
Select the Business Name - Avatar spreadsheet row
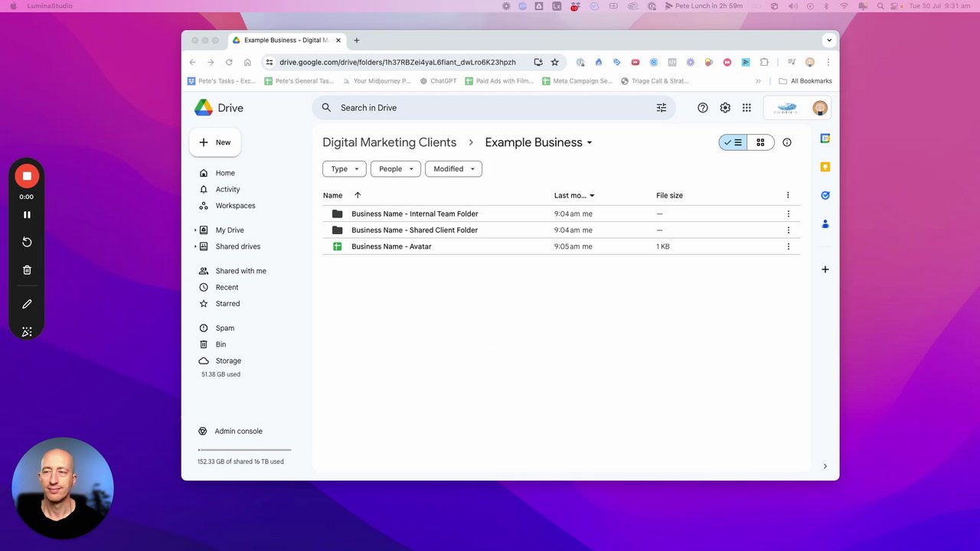[x=561, y=246]
